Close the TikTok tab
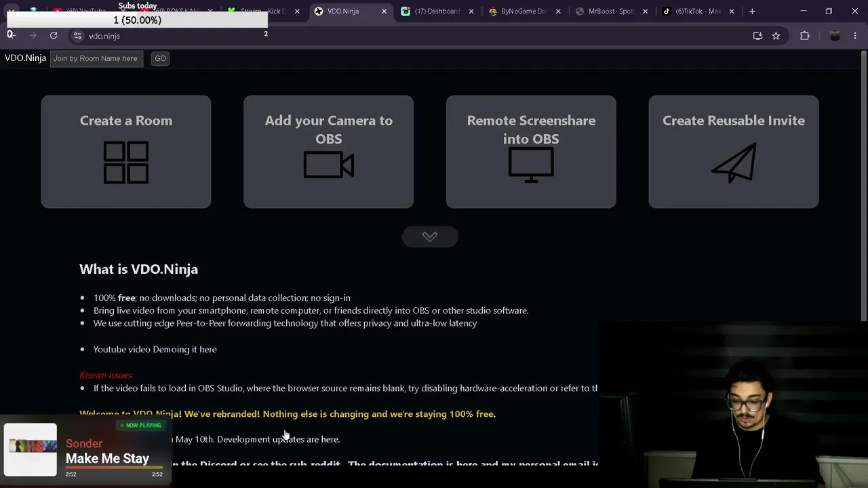This screenshot has height=488, width=868. [732, 12]
